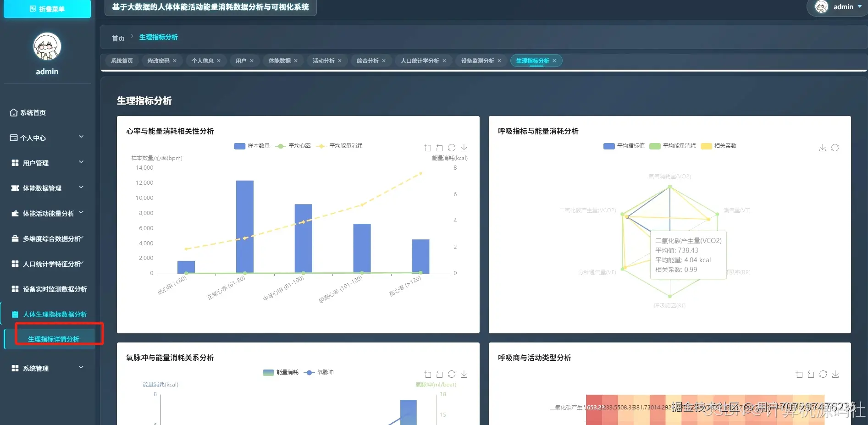Click zoom reset icon in 心率与能量消耗 chart

point(440,148)
